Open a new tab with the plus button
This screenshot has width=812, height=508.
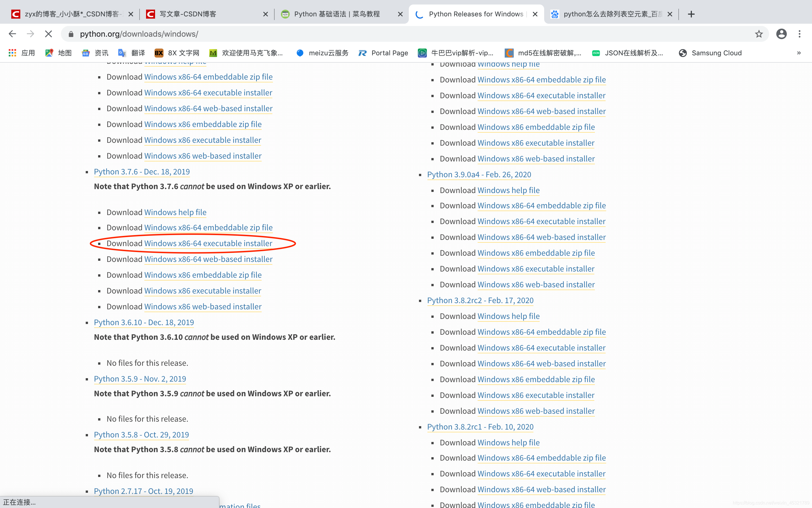coord(691,14)
